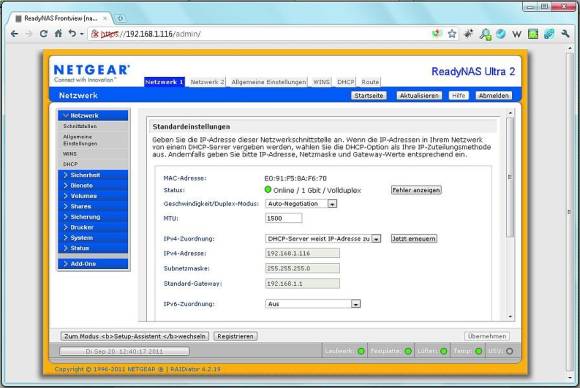Open the Geschwindigkeit/Duplex-Modus dropdown

click(x=301, y=203)
